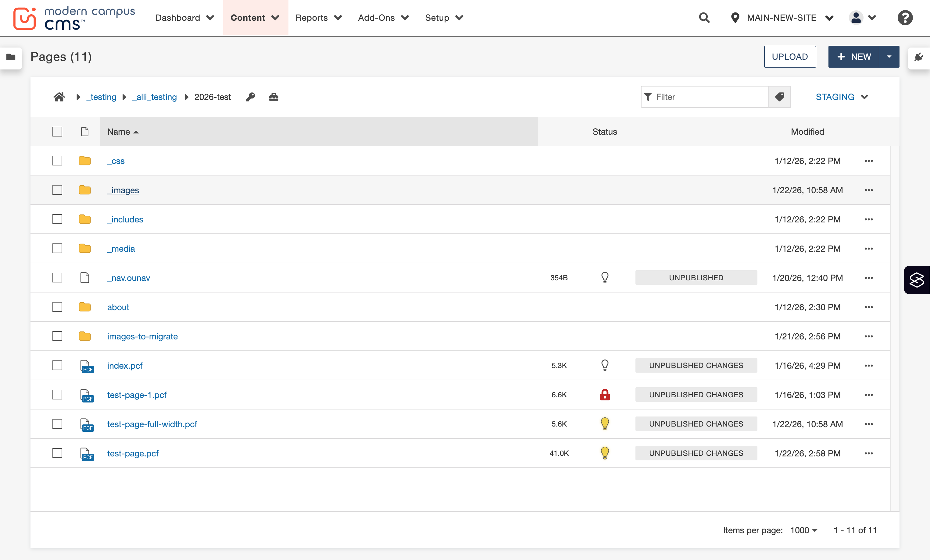Screen dimensions: 930x560
Task: Open more actions for about folder
Action: coord(868,307)
